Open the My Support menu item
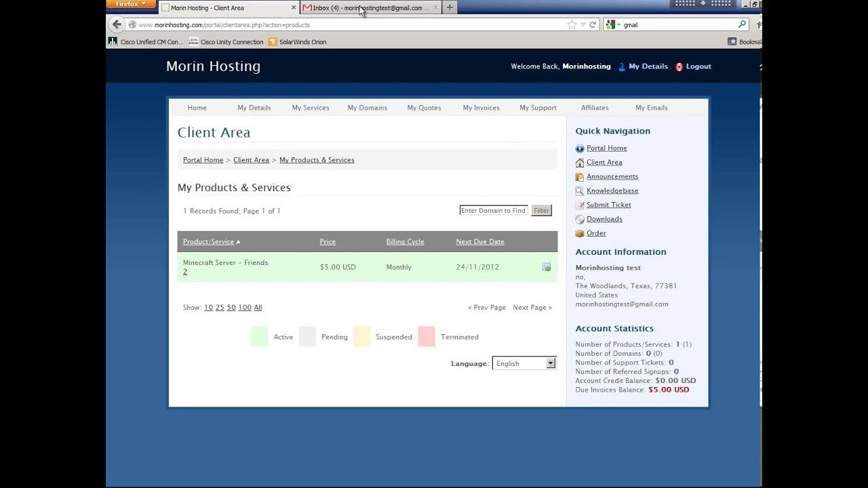 click(538, 108)
